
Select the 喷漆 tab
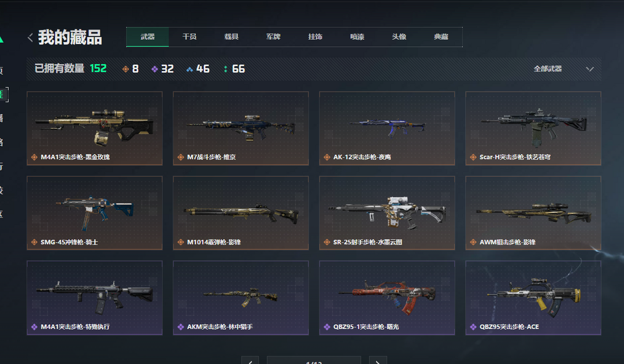(x=358, y=36)
